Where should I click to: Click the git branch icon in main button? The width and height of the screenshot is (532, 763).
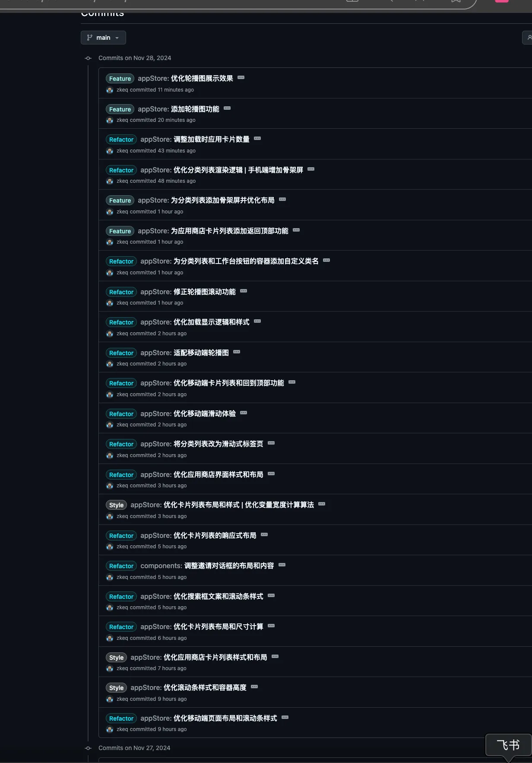coord(90,38)
